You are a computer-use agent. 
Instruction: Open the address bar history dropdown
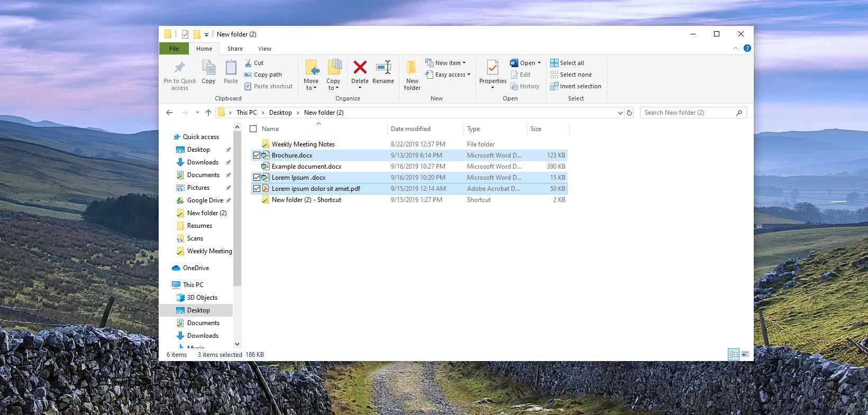[x=620, y=113]
